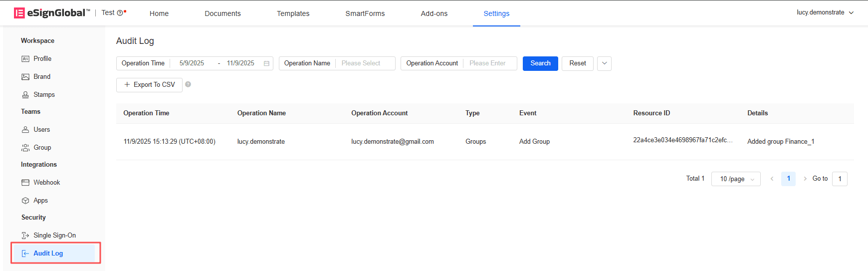Open Single Sign-On security settings
868x271 pixels.
[54, 236]
